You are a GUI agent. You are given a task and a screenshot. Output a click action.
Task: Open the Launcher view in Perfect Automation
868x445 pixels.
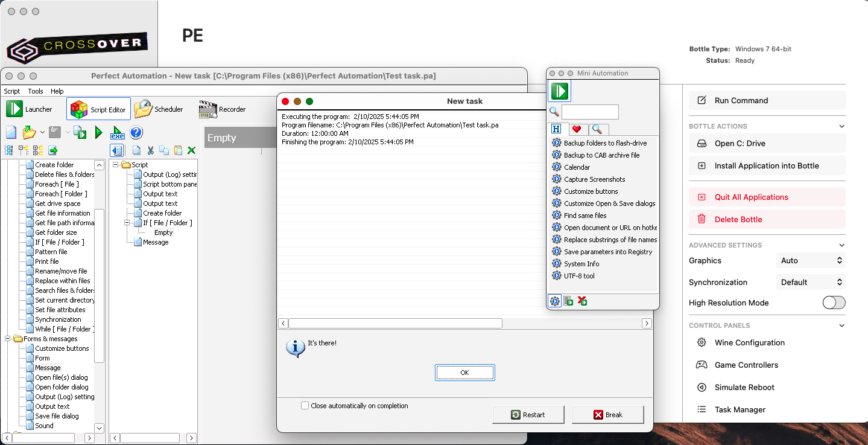coord(30,109)
